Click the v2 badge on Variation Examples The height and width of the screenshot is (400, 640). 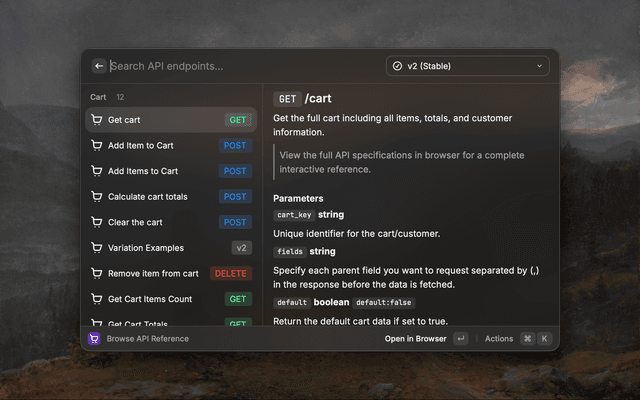242,248
